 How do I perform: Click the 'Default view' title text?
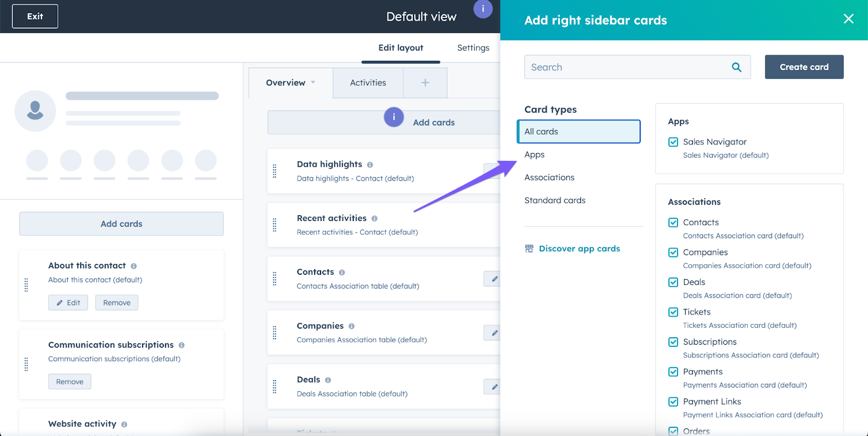point(422,17)
